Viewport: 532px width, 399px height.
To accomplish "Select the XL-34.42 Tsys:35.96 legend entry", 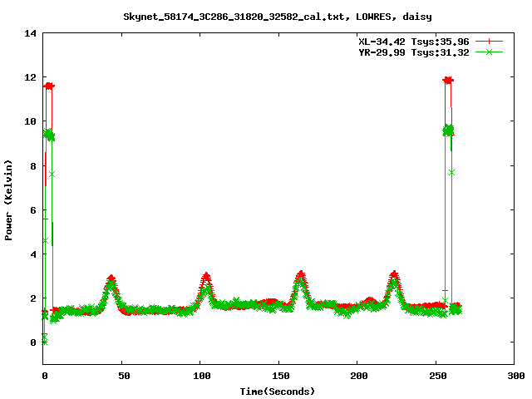I will point(414,42).
